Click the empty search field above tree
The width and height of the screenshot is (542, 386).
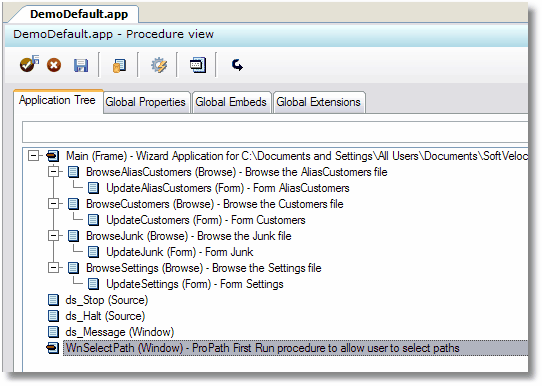tap(275, 132)
